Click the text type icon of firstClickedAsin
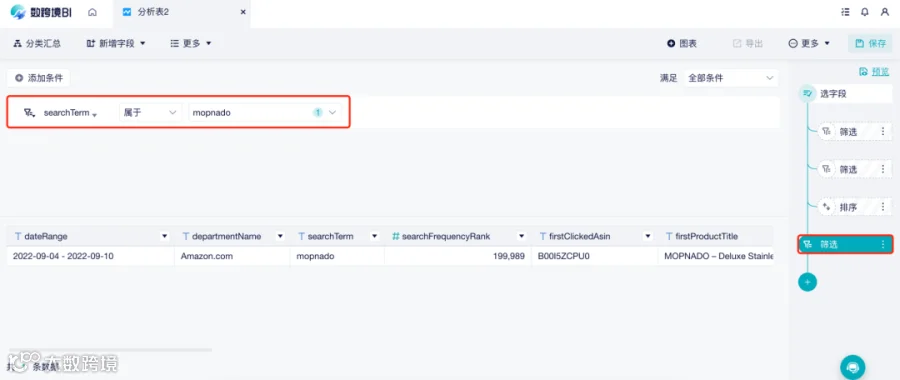This screenshot has width=900, height=380. pos(543,236)
